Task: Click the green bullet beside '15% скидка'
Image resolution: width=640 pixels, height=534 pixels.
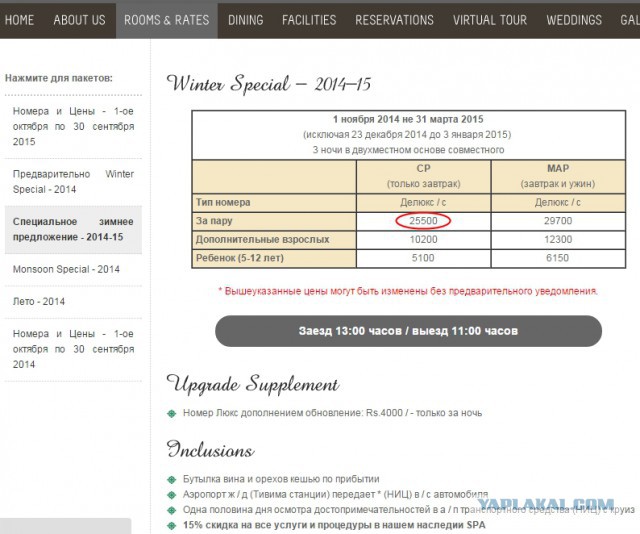Action: point(172,526)
